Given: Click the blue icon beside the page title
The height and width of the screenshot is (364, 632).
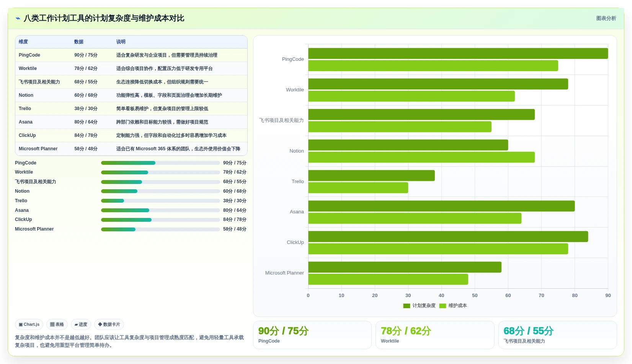Looking at the screenshot, I should (18, 18).
